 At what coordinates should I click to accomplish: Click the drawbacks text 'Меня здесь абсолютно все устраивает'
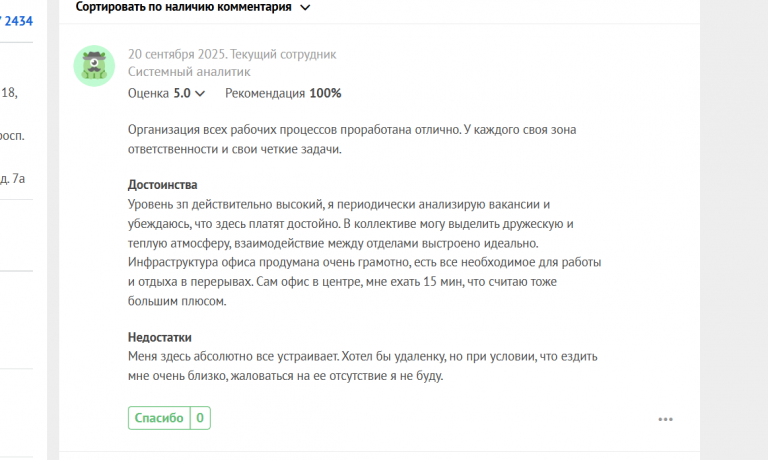point(362,366)
